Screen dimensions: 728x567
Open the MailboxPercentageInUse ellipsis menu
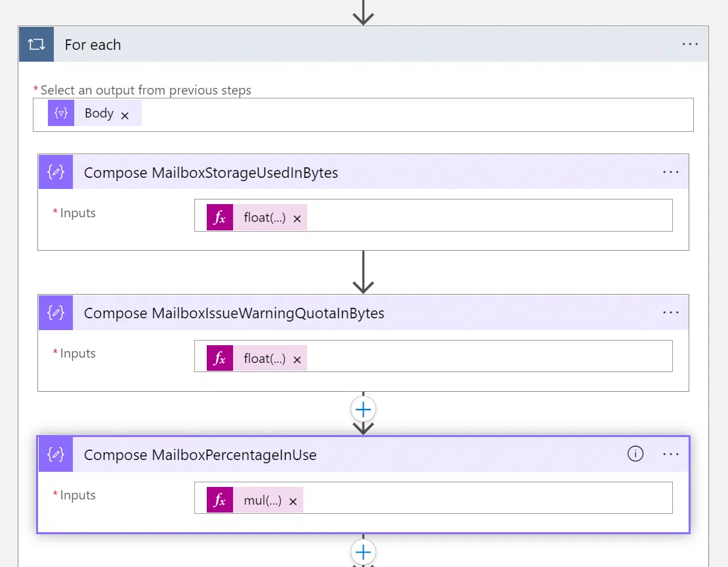click(670, 454)
